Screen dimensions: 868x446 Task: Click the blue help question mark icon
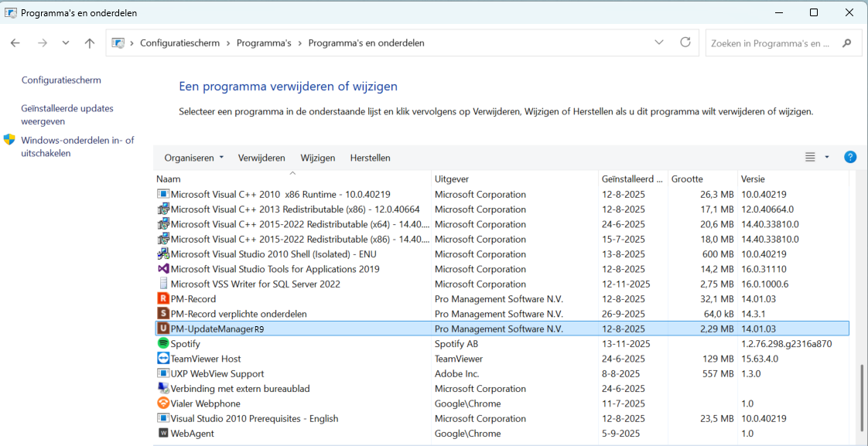pyautogui.click(x=850, y=157)
